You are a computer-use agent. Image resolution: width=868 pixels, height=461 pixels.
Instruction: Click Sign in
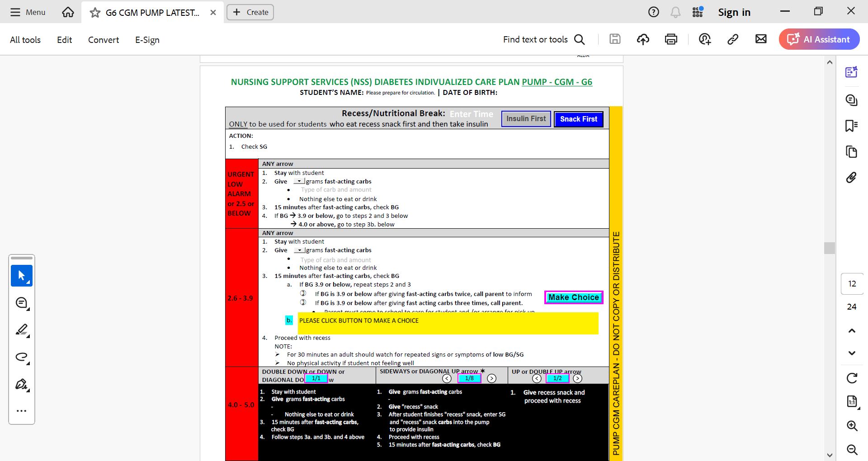point(734,12)
